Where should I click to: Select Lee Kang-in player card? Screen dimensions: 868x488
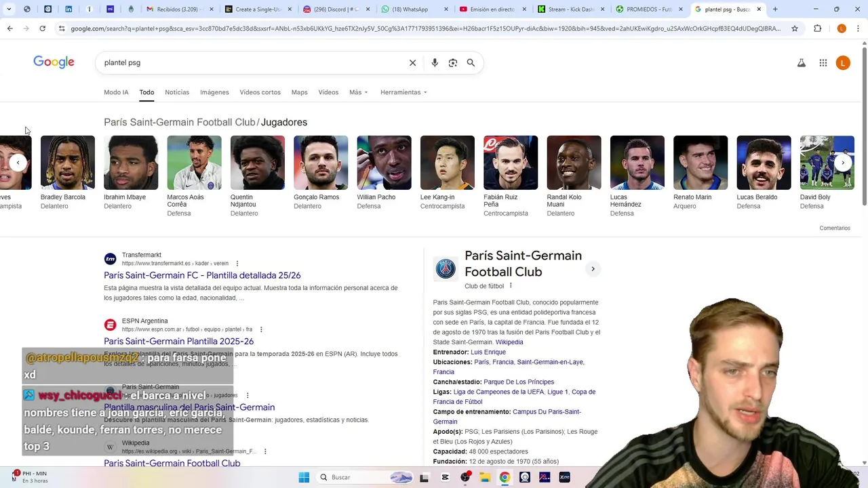click(x=447, y=173)
